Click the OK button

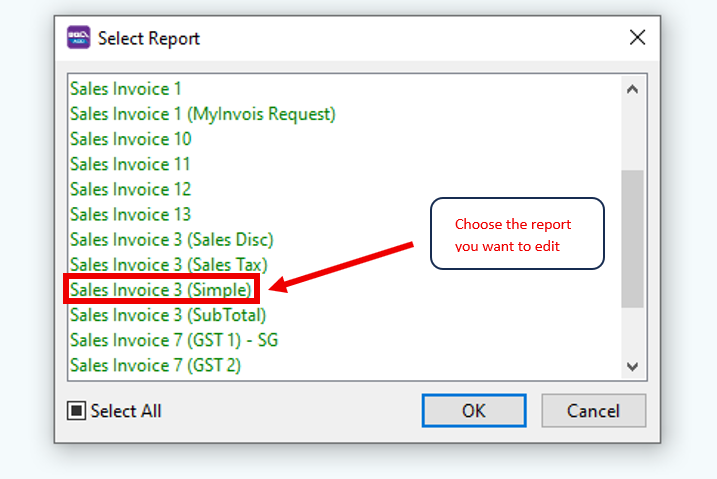[473, 410]
